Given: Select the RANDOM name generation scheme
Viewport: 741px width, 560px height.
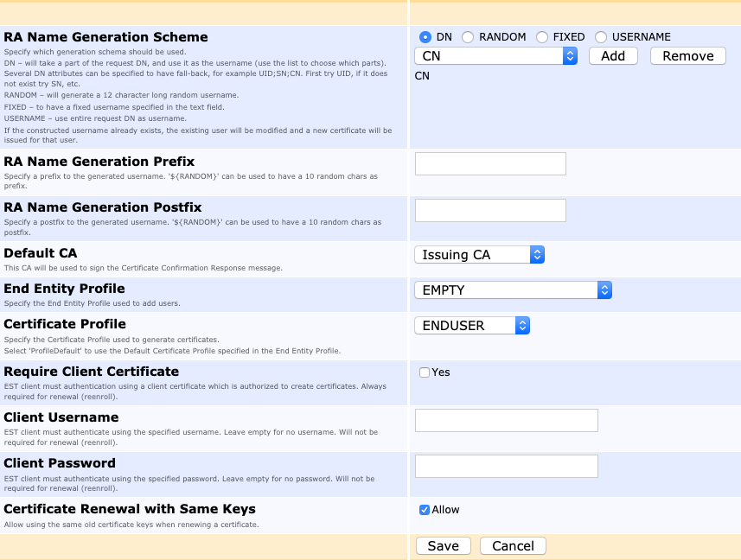Looking at the screenshot, I should (x=467, y=37).
